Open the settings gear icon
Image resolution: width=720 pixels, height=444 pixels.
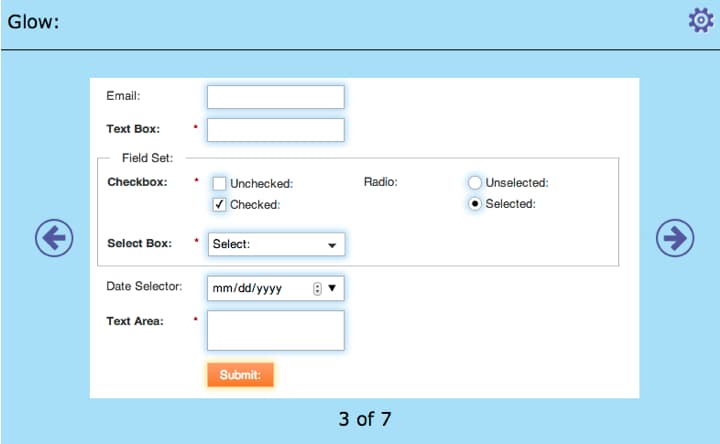click(x=701, y=20)
